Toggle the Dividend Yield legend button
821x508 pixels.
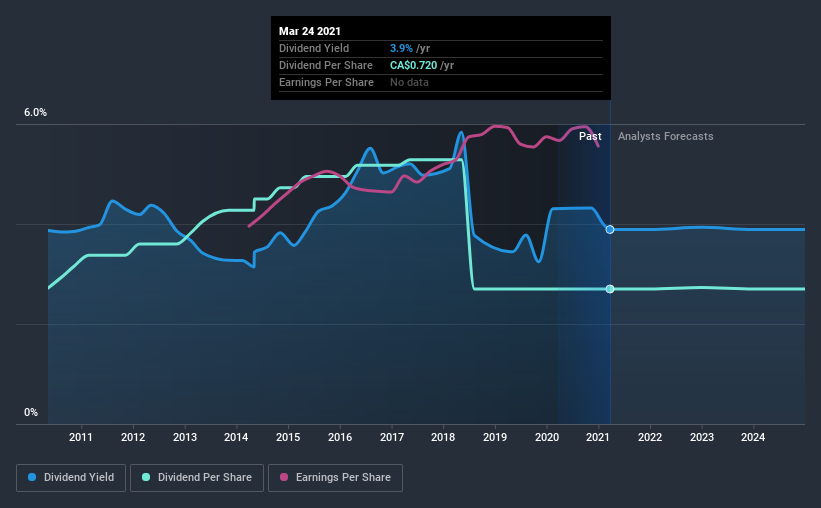(x=71, y=478)
